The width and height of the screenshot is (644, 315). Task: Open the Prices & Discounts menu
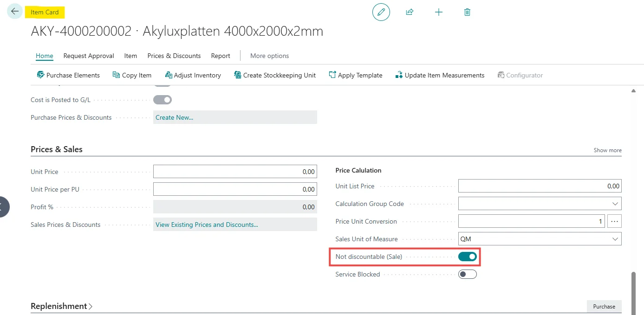174,56
